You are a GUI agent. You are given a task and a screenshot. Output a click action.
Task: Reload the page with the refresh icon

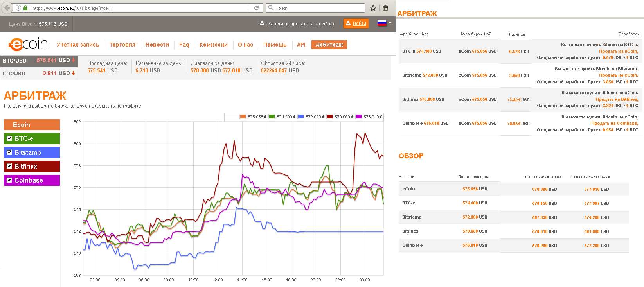[256, 8]
